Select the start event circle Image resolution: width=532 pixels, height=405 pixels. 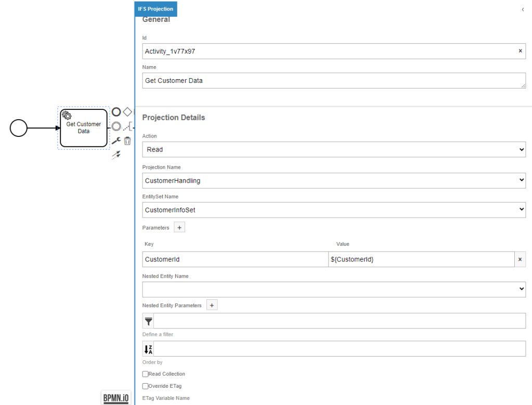(x=19, y=128)
